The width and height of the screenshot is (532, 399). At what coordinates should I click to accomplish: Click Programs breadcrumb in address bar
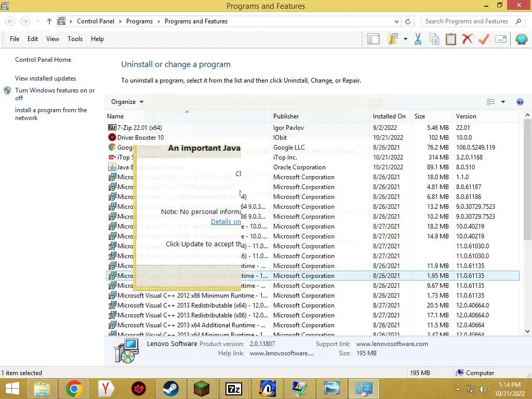coord(139,21)
